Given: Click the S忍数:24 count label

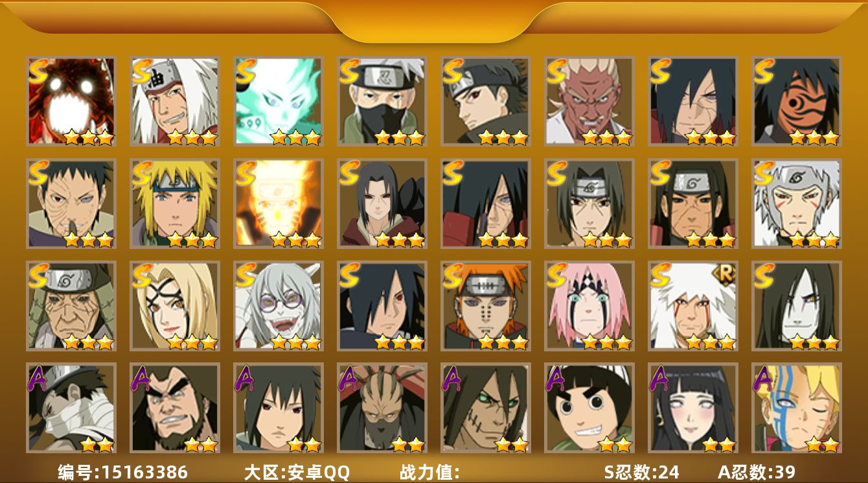Looking at the screenshot, I should 641,472.
